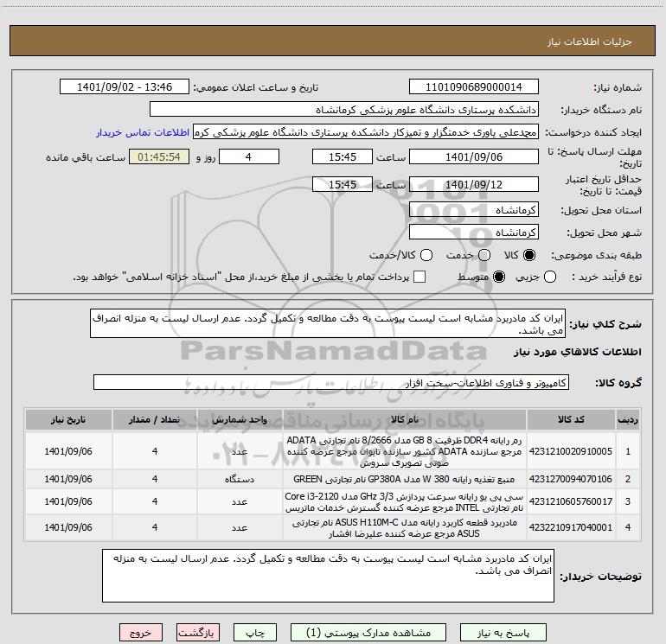Click the ADATA DDR4 RAM item name

pos(405,451)
